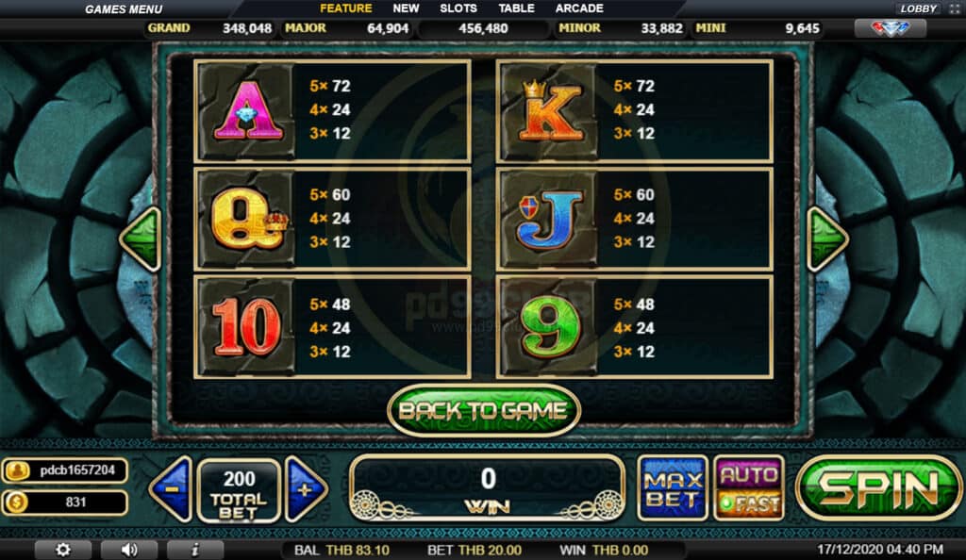Open the settings gear icon
The height and width of the screenshot is (560, 966).
[63, 550]
